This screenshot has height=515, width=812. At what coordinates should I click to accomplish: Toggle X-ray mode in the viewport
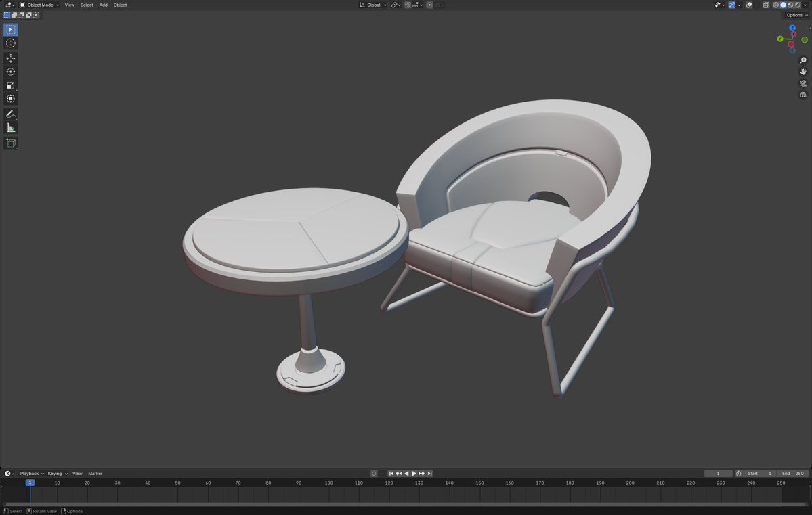(765, 5)
